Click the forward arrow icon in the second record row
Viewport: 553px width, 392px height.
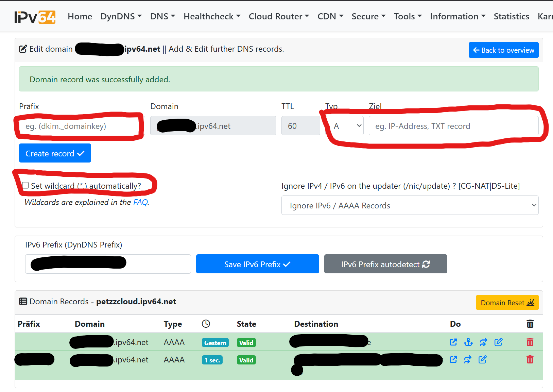[x=468, y=359]
